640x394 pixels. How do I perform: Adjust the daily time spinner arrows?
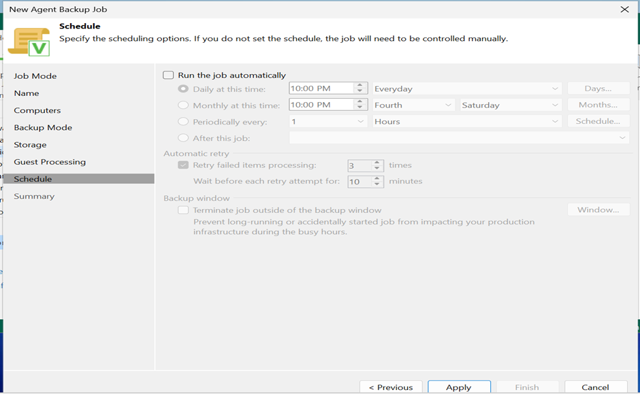click(x=360, y=88)
